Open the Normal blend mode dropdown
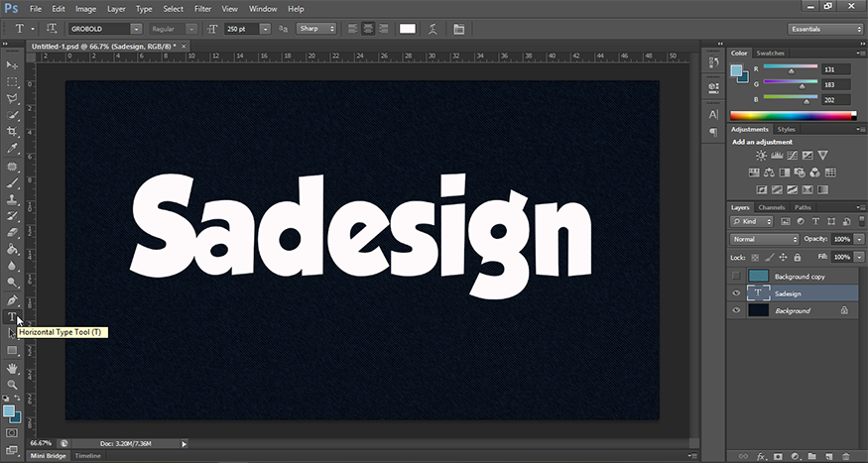The width and height of the screenshot is (868, 463). click(765, 240)
